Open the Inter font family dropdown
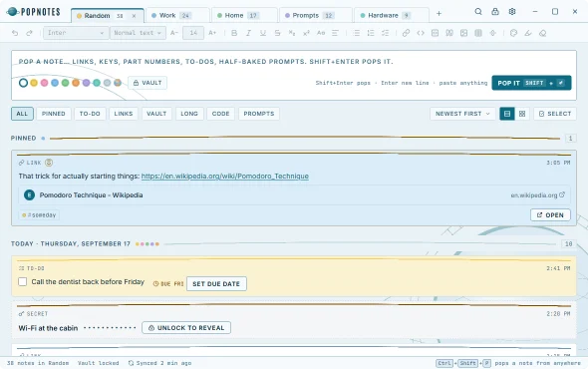The width and height of the screenshot is (588, 369). click(x=76, y=33)
